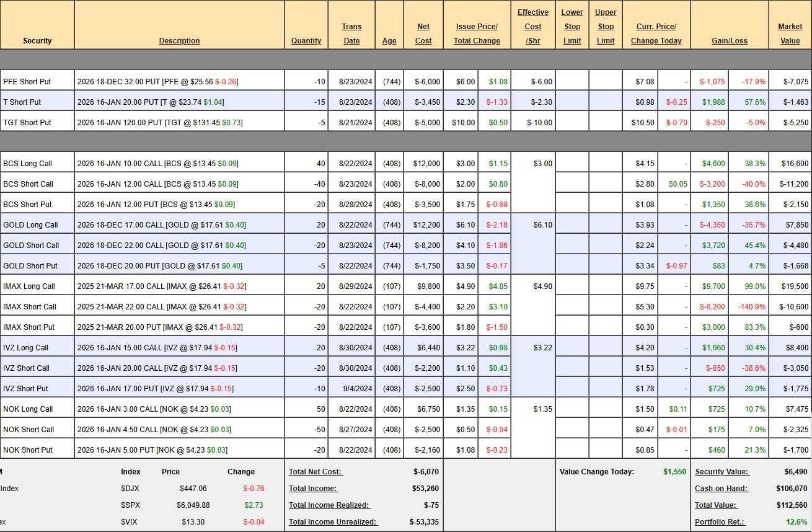Click the GOLD Short Put description cell

coord(159,266)
